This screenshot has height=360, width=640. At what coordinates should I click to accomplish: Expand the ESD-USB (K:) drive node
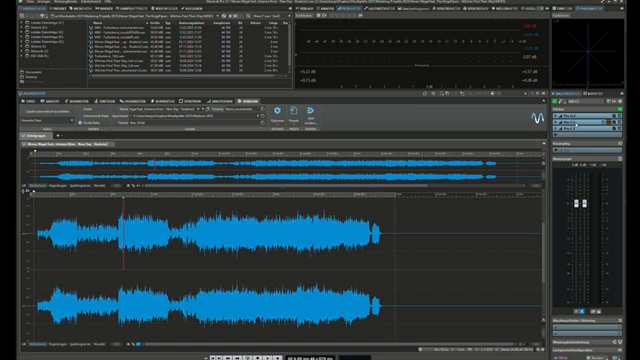pos(22,56)
